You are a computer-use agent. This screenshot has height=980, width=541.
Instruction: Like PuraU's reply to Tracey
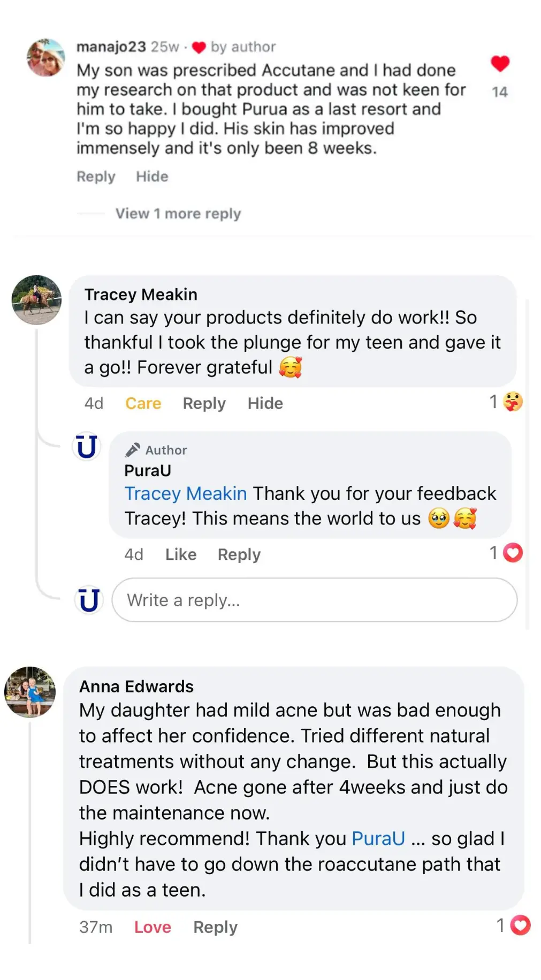point(180,554)
